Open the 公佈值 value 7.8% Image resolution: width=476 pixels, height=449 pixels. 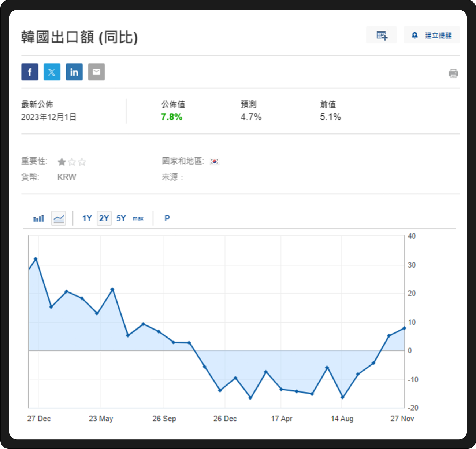pos(171,117)
